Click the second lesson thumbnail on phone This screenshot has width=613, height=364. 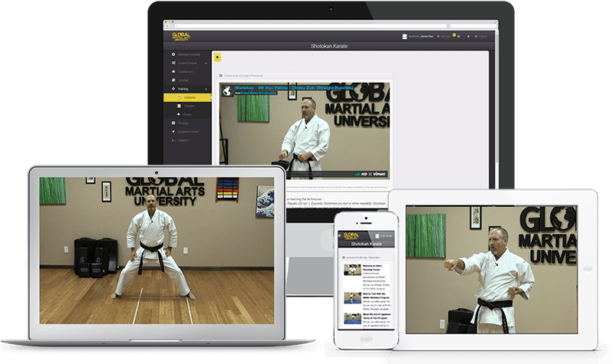[x=352, y=297]
